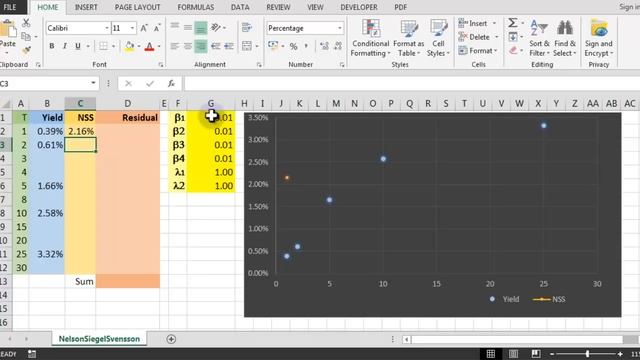Screen dimensions: 640x360
Task: Click the Clear eraser icon
Action: tap(513, 50)
